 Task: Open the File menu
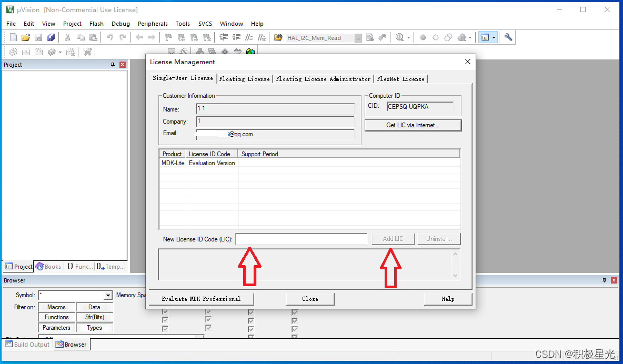point(11,24)
